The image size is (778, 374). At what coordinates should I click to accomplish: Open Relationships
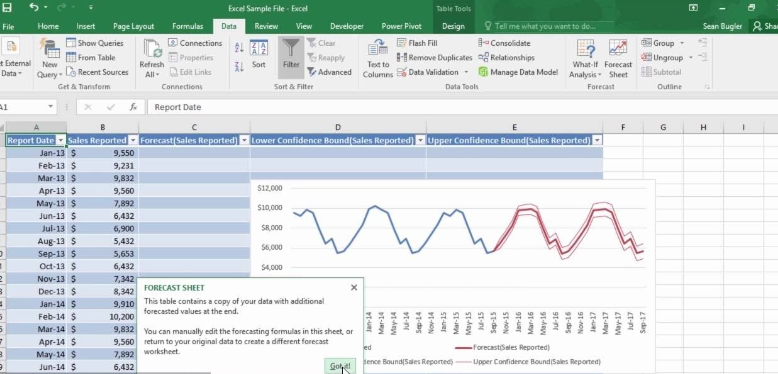(x=506, y=58)
